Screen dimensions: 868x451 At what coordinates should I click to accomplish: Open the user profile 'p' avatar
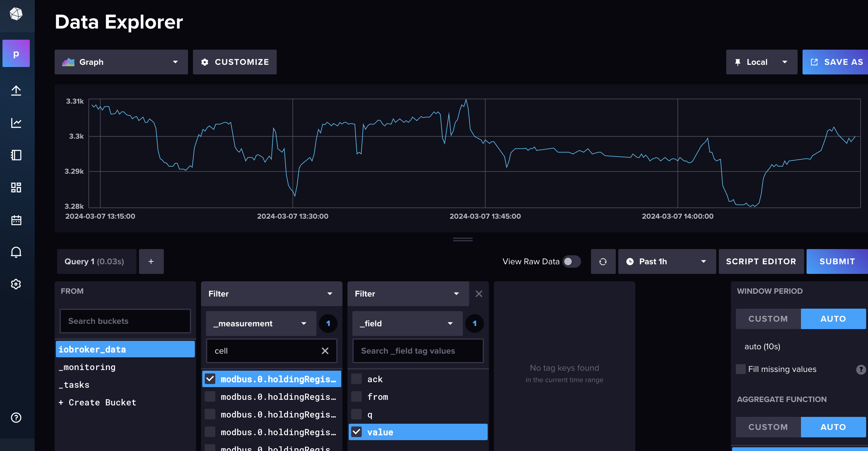(16, 53)
